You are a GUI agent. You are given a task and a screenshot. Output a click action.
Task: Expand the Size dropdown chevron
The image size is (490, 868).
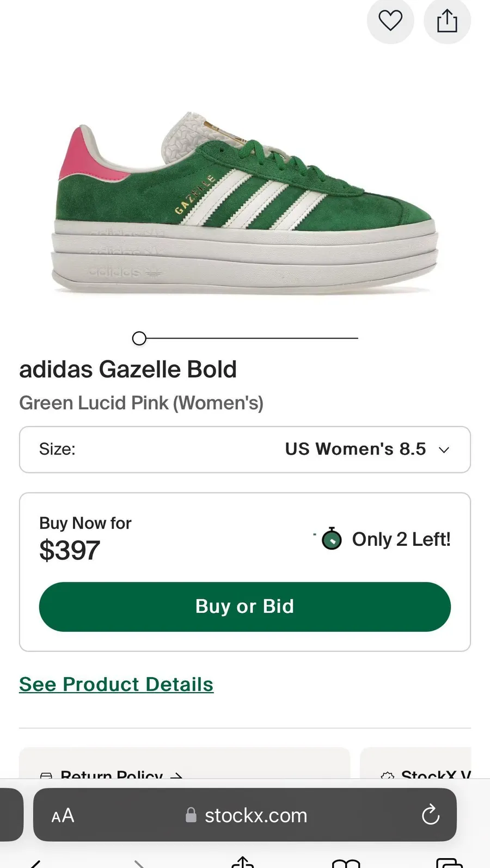(444, 450)
